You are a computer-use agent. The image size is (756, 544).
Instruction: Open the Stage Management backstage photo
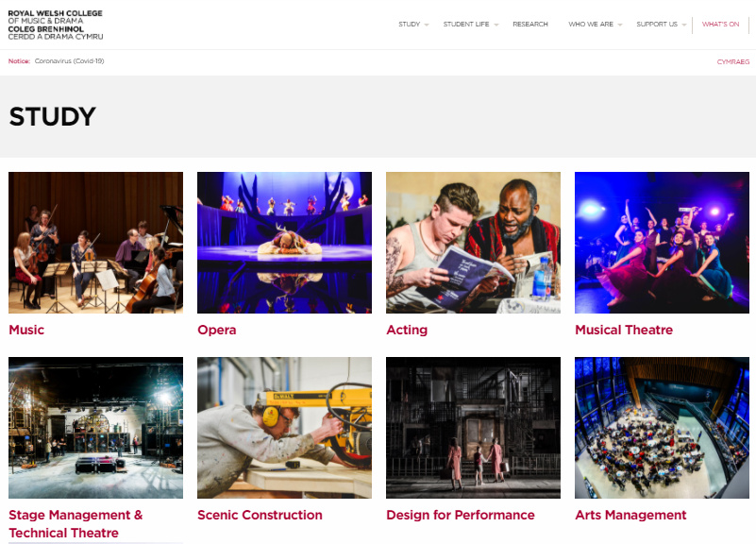[x=96, y=428]
